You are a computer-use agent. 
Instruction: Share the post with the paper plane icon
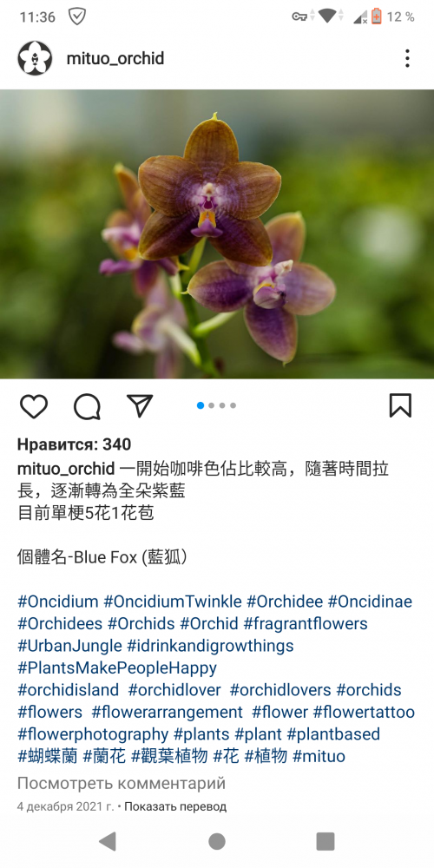(140, 405)
